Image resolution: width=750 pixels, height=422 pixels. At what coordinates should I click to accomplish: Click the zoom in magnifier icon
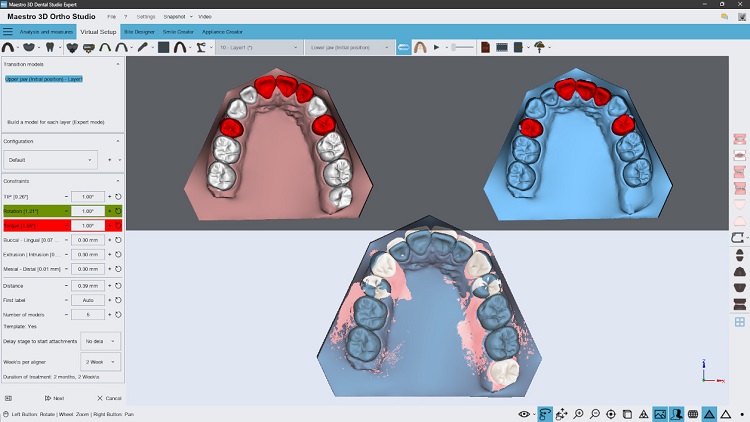coord(578,414)
